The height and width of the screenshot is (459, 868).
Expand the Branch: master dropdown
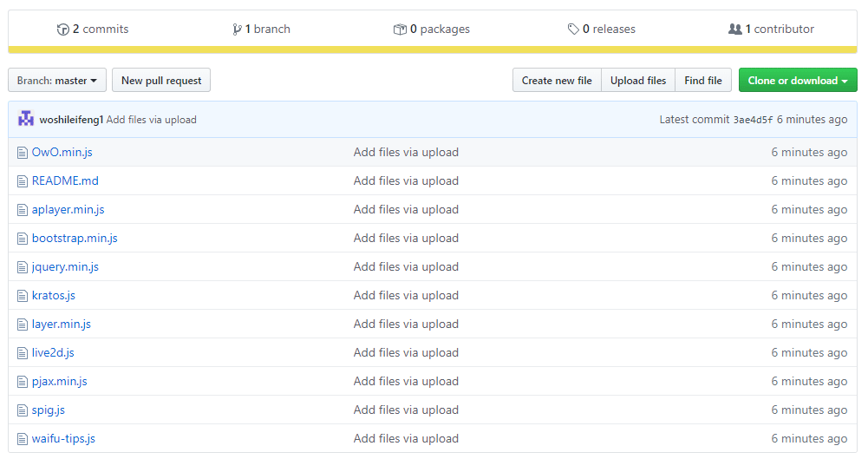coord(57,81)
